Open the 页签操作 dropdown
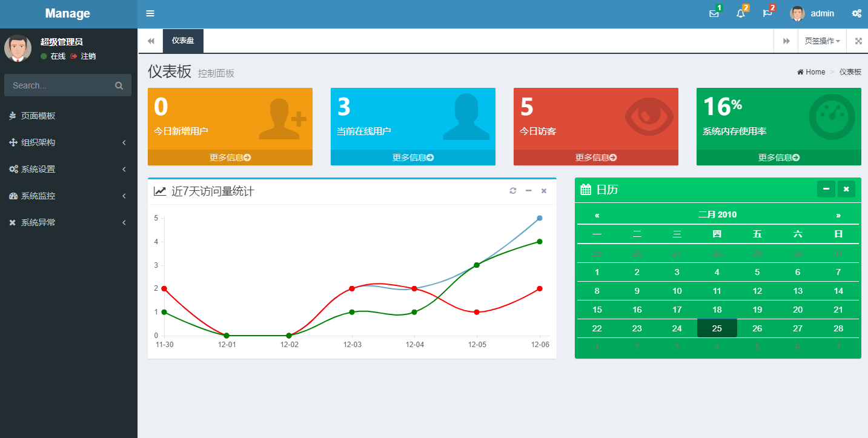Viewport: 868px width, 438px height. (x=822, y=41)
